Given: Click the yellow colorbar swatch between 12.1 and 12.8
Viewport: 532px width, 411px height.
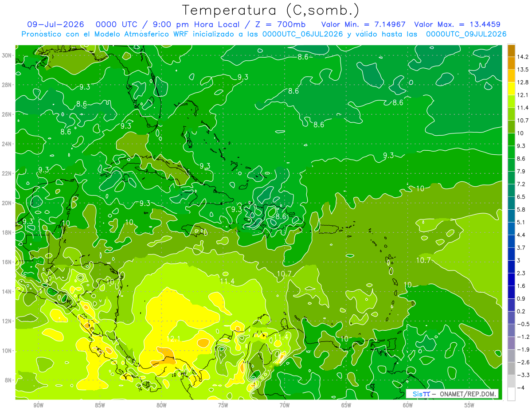Looking at the screenshot, I should point(511,89).
